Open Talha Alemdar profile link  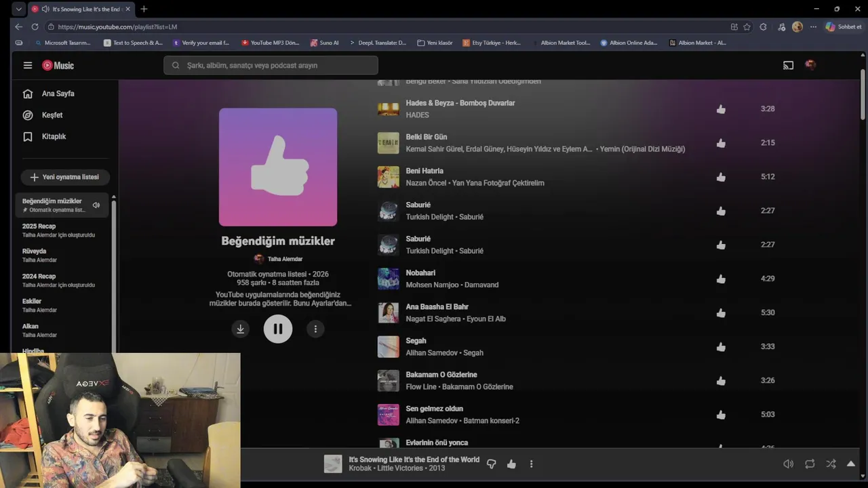[285, 259]
